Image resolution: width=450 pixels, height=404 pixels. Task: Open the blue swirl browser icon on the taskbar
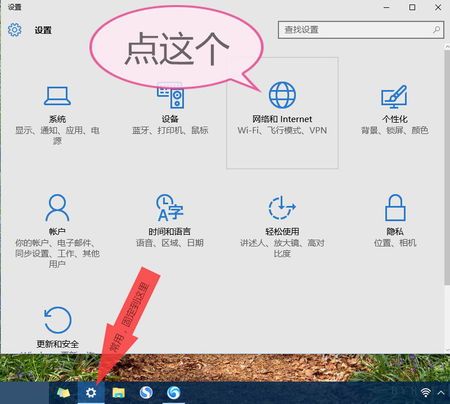(174, 393)
